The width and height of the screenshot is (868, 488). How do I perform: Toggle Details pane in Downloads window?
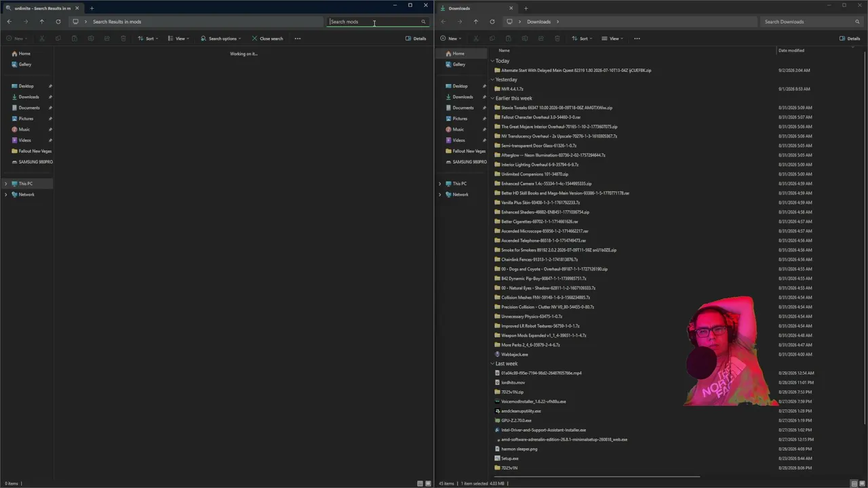[x=850, y=39]
